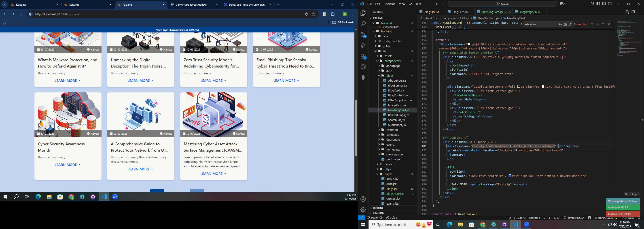This screenshot has width=644, height=229.
Task: Toggle Replace expander in find widget
Action: click(x=521, y=24)
